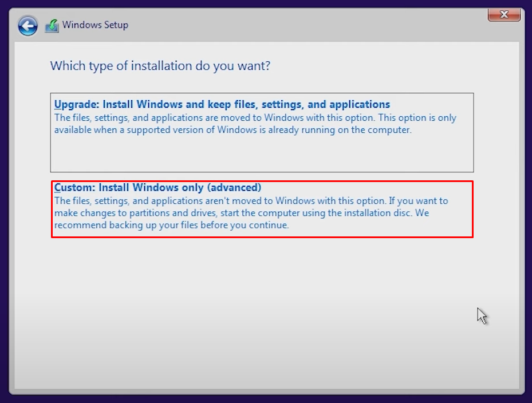
Task: Click the circular navigation arrow top left
Action: [x=27, y=25]
